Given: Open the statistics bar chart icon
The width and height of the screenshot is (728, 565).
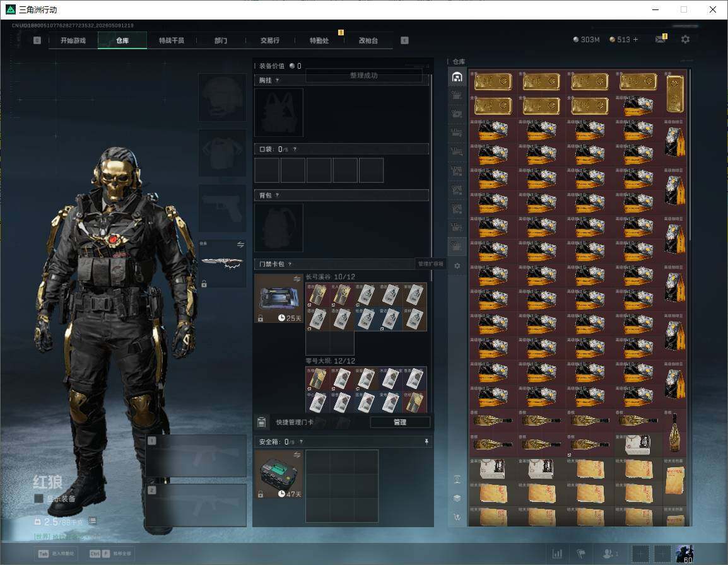Looking at the screenshot, I should pyautogui.click(x=557, y=554).
